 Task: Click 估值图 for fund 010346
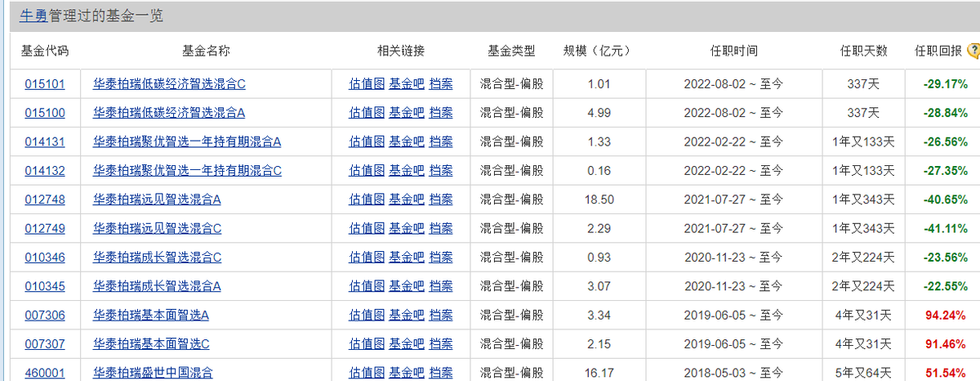(x=367, y=257)
